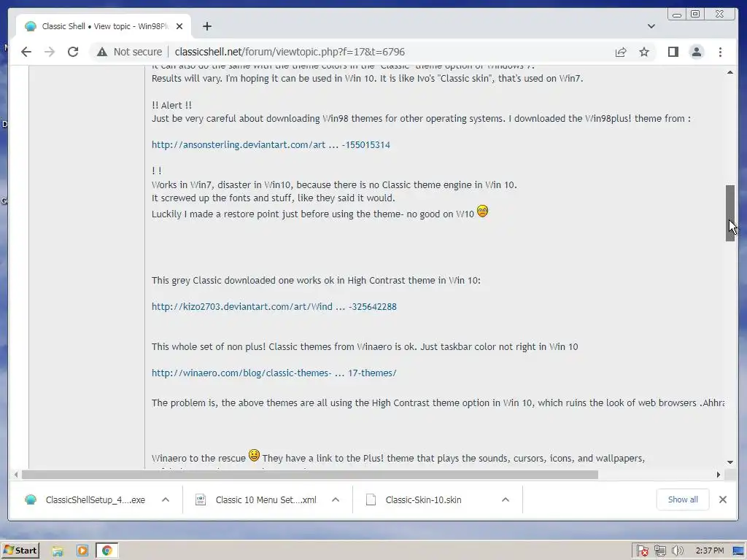
Task: Click the address bar URL
Action: tap(290, 52)
